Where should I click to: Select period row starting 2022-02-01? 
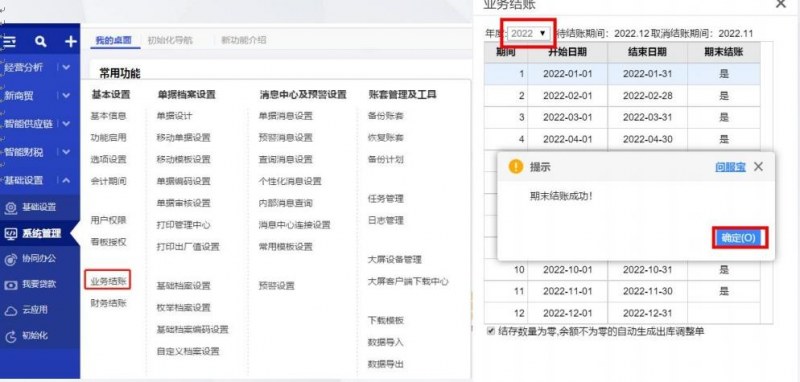point(622,95)
